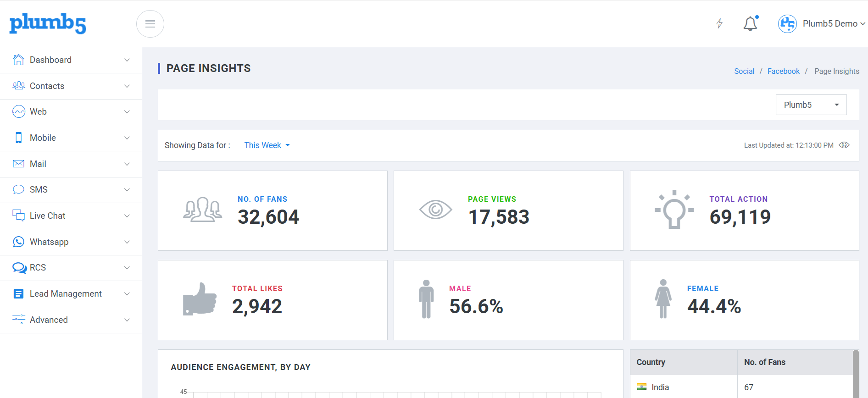The height and width of the screenshot is (398, 868).
Task: Toggle the hamburger sidebar menu button
Action: pyautogui.click(x=150, y=24)
